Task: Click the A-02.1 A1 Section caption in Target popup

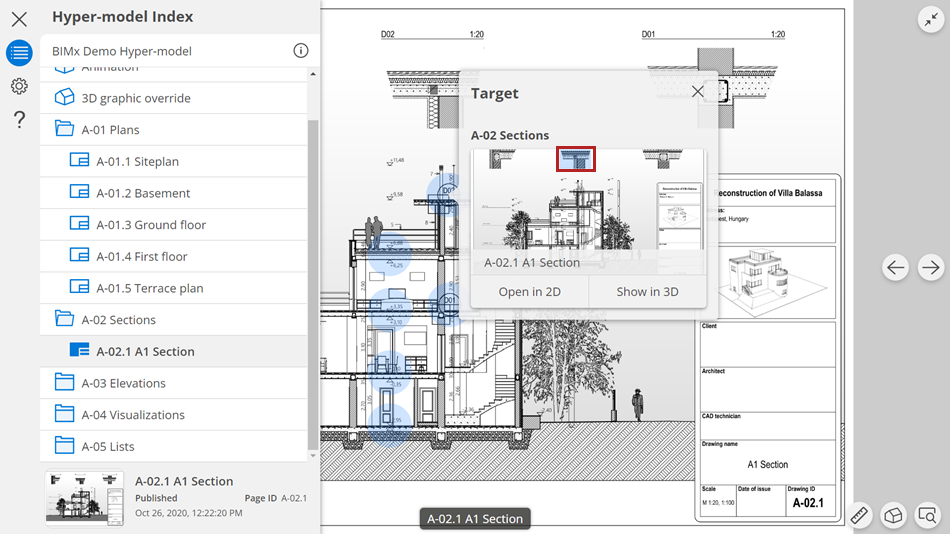Action: 532,262
